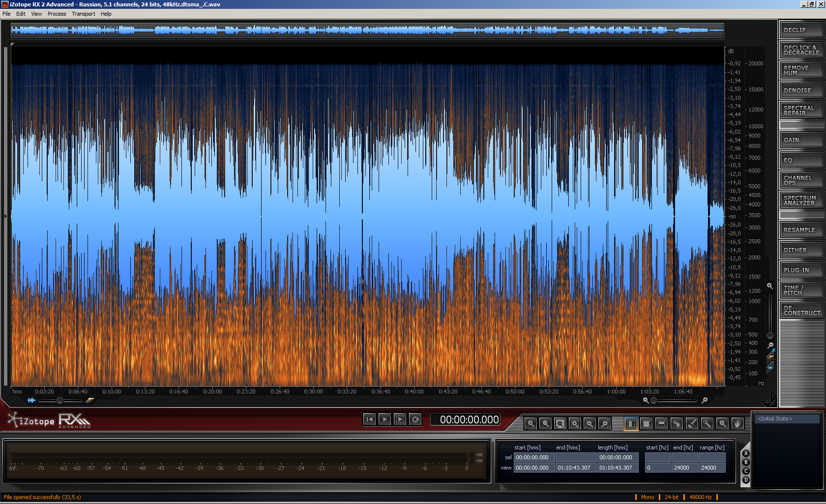Click the horizontal zoom out magnifier
This screenshot has width=826, height=504.
click(x=646, y=400)
